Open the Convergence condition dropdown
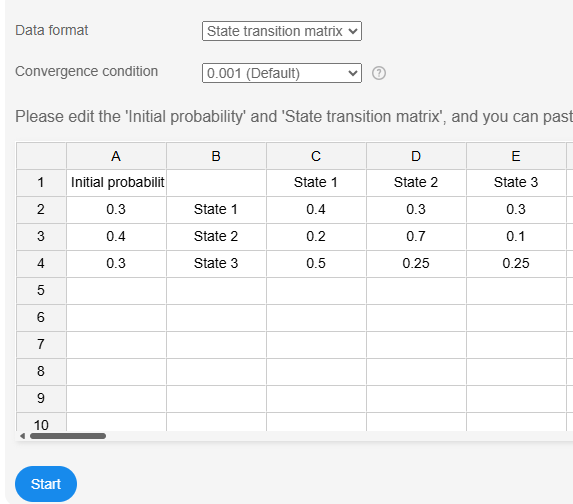The width and height of the screenshot is (573, 504). [282, 73]
